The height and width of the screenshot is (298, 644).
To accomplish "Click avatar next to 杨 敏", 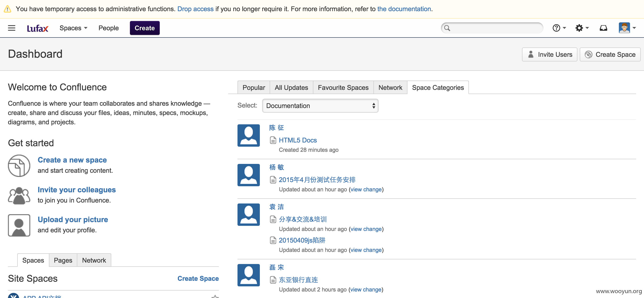I will (248, 175).
